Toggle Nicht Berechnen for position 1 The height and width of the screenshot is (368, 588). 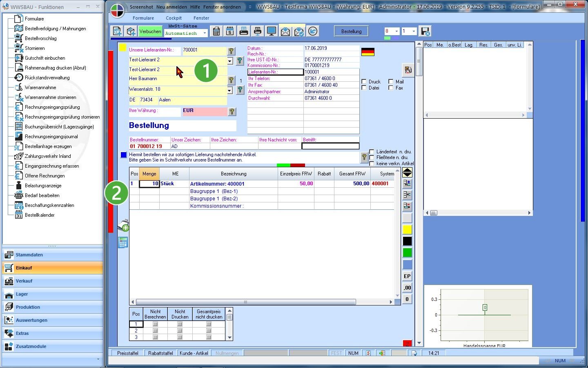(x=155, y=324)
